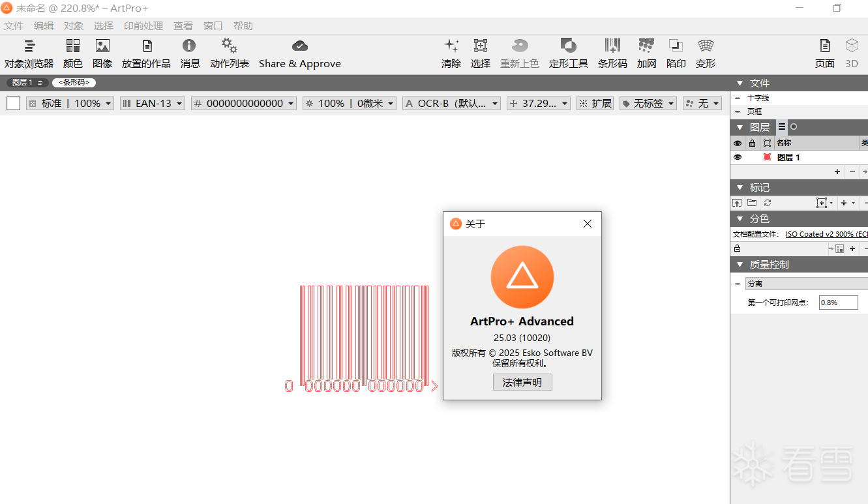
Task: Click the refresh marks icon
Action: [x=768, y=203]
